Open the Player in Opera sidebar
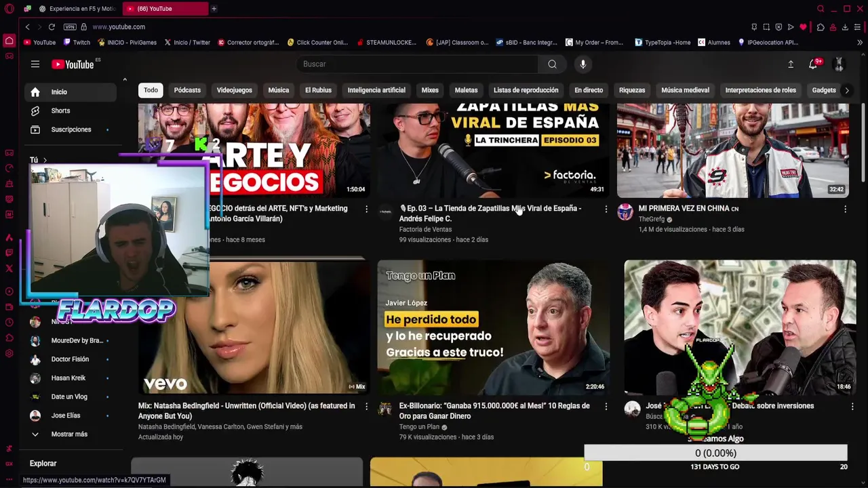The width and height of the screenshot is (868, 488). (x=9, y=291)
